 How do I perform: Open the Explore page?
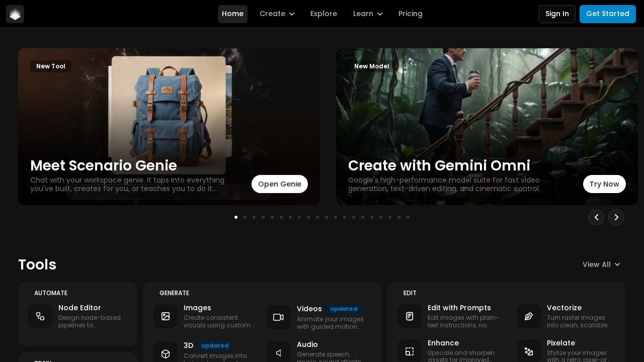[x=324, y=14]
